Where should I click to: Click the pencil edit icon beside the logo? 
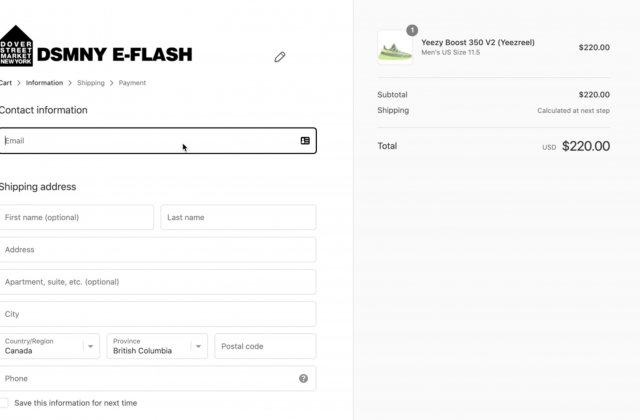(280, 57)
